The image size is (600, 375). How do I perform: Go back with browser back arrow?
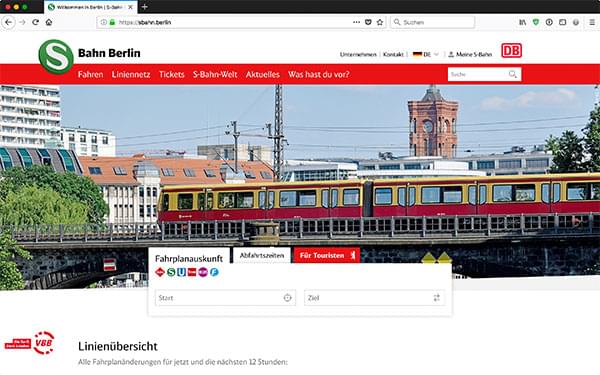coord(8,22)
